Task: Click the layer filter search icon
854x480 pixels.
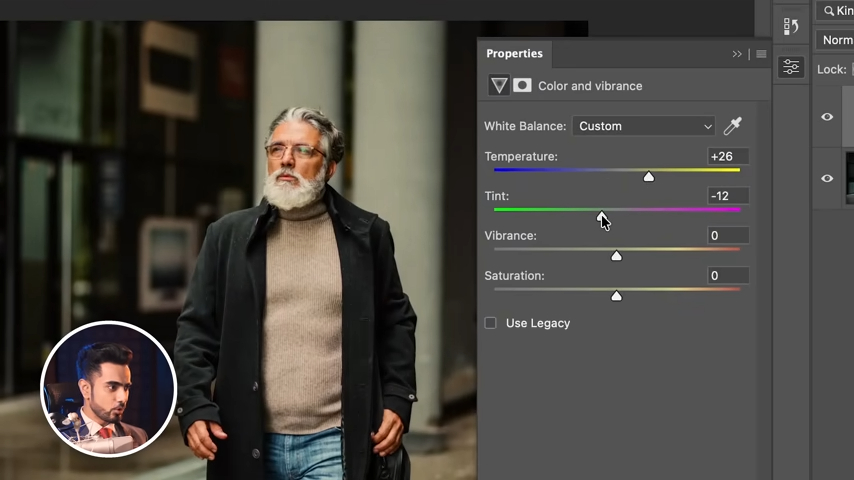Action: coord(829,11)
